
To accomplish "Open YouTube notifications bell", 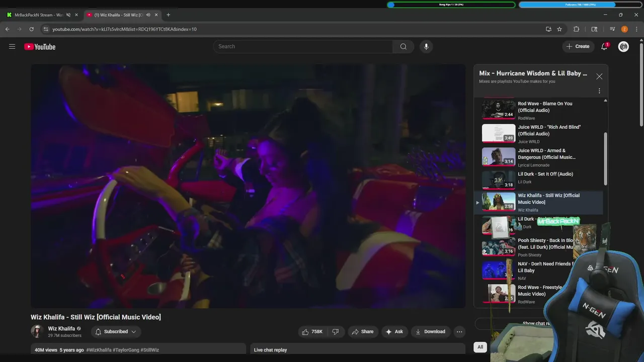I will (x=604, y=47).
